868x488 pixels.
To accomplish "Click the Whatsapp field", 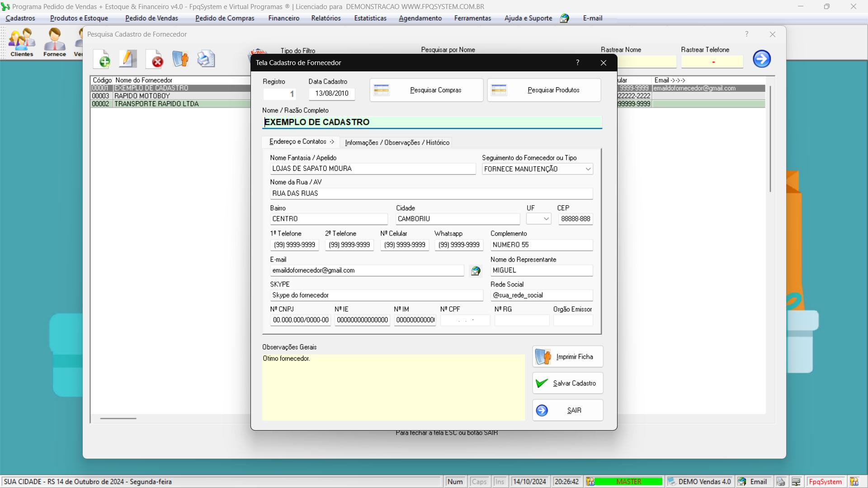I will click(459, 245).
